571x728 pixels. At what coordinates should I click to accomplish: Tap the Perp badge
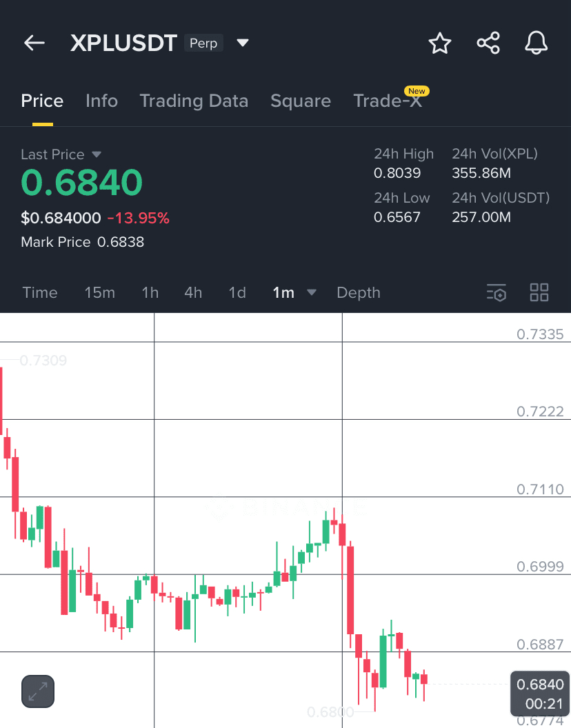tap(203, 43)
